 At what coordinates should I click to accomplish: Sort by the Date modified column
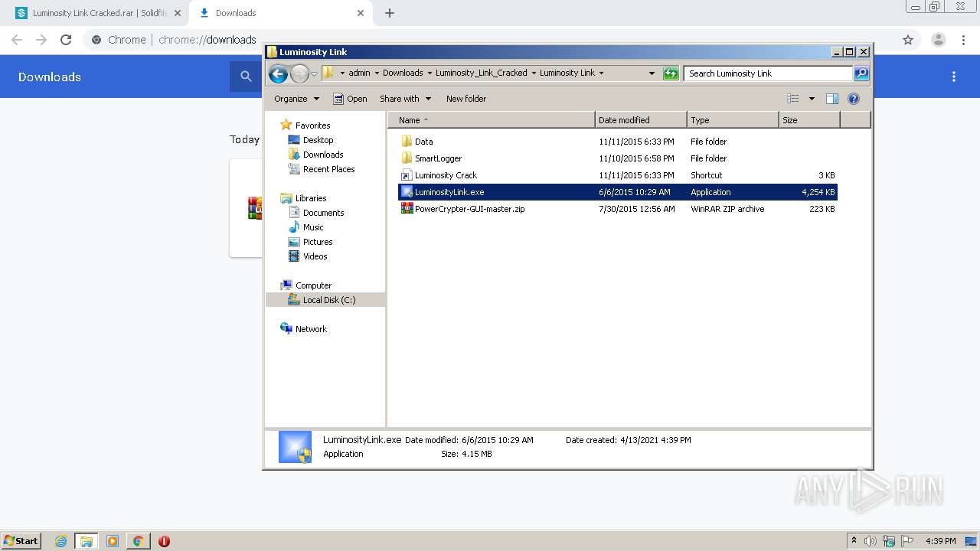[641, 120]
